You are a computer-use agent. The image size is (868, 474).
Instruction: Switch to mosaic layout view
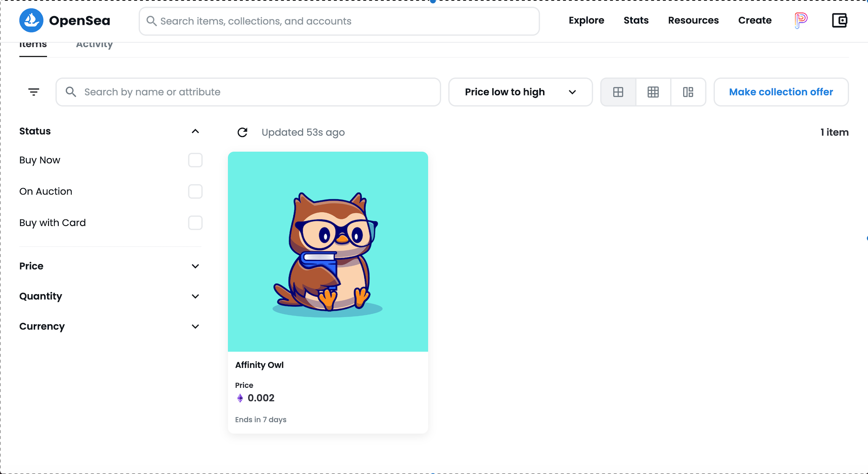(x=688, y=92)
